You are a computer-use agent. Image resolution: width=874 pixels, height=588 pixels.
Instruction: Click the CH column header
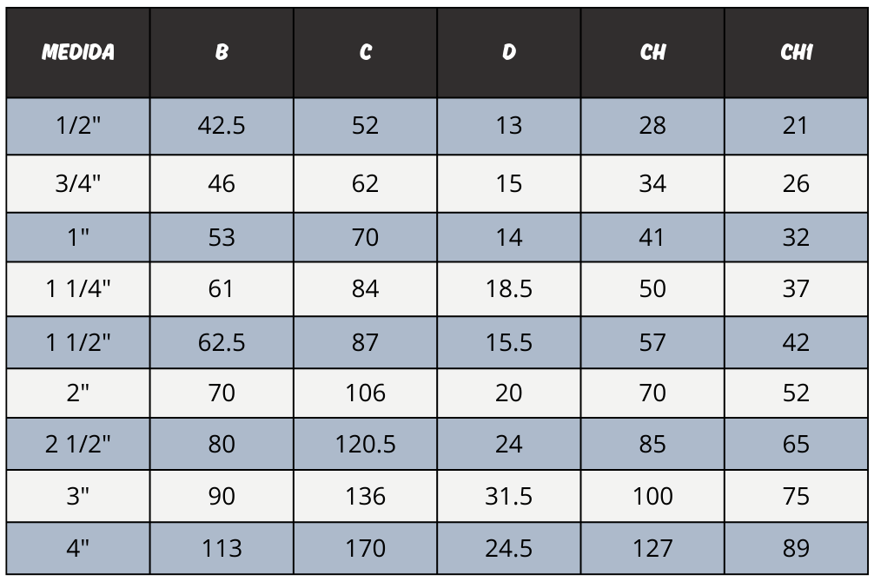[x=652, y=52]
